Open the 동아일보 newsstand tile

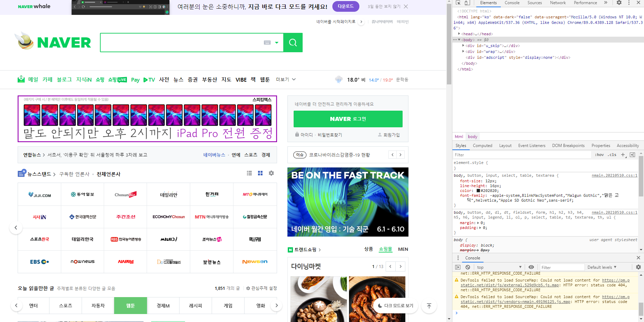[82, 194]
